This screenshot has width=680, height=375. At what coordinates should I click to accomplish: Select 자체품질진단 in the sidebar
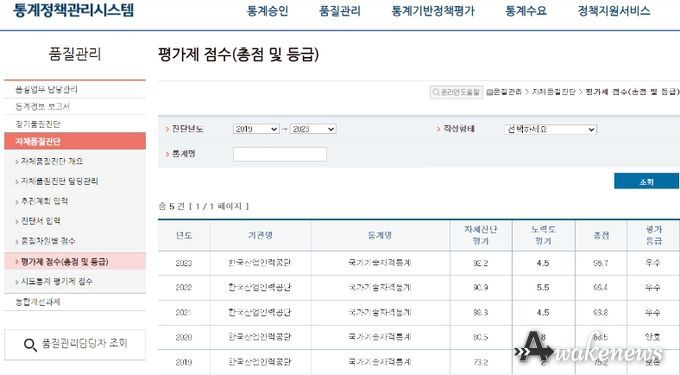tap(75, 141)
